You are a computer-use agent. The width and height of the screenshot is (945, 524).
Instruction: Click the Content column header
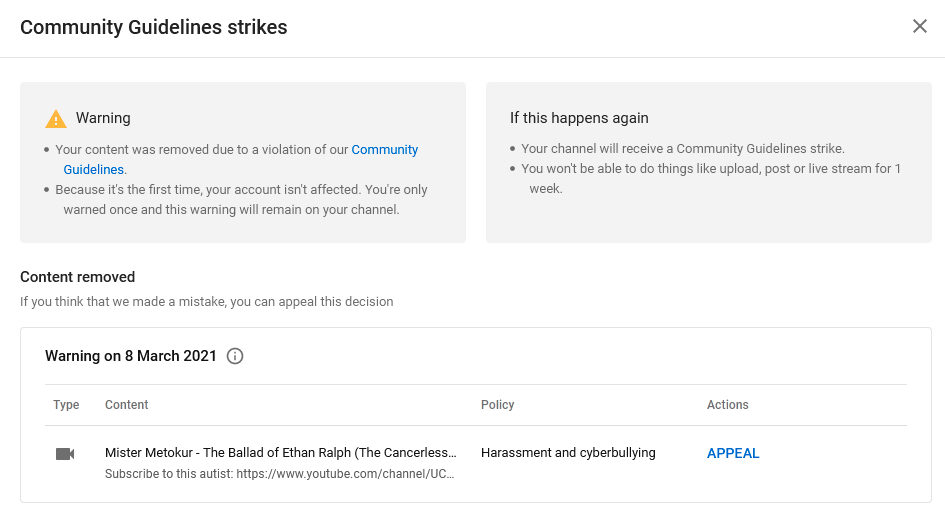(127, 405)
